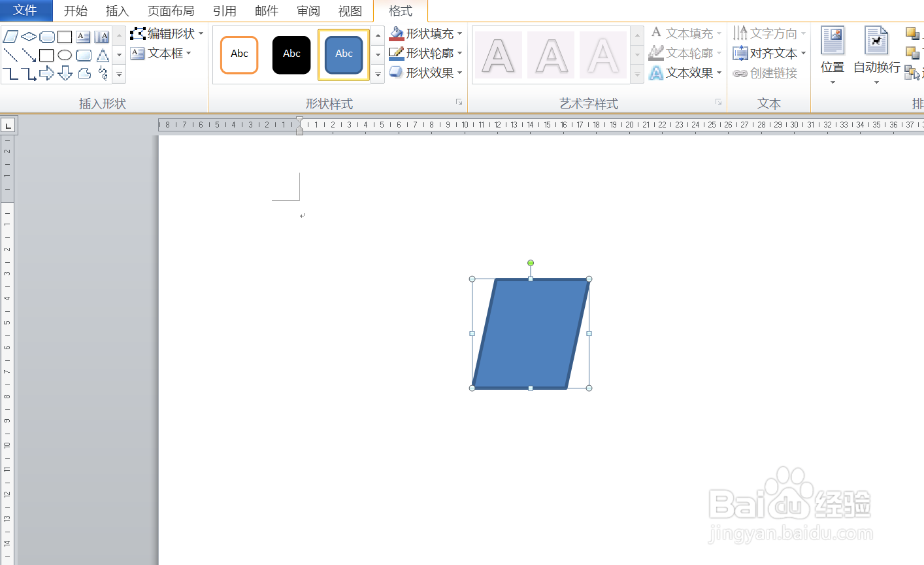
Task: Select the elbow connector shape without arrowhead
Action: [10, 74]
